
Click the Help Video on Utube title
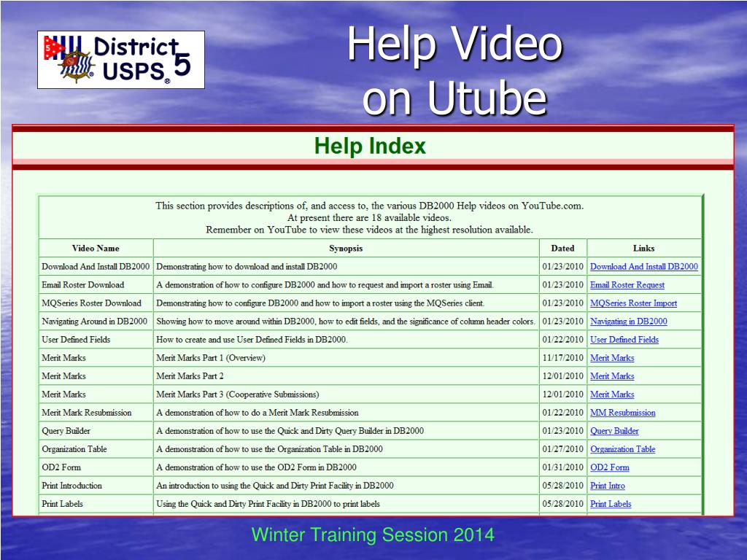[x=455, y=71]
